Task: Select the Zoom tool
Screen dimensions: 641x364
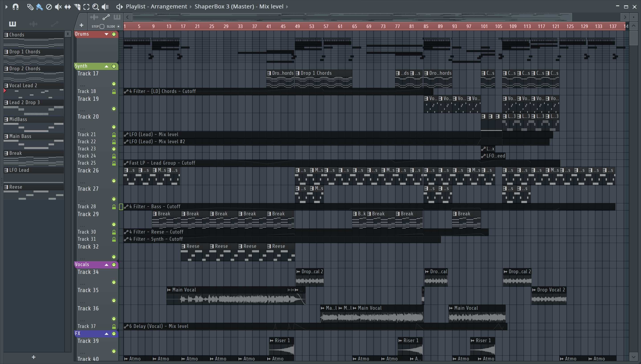Action: (x=95, y=7)
